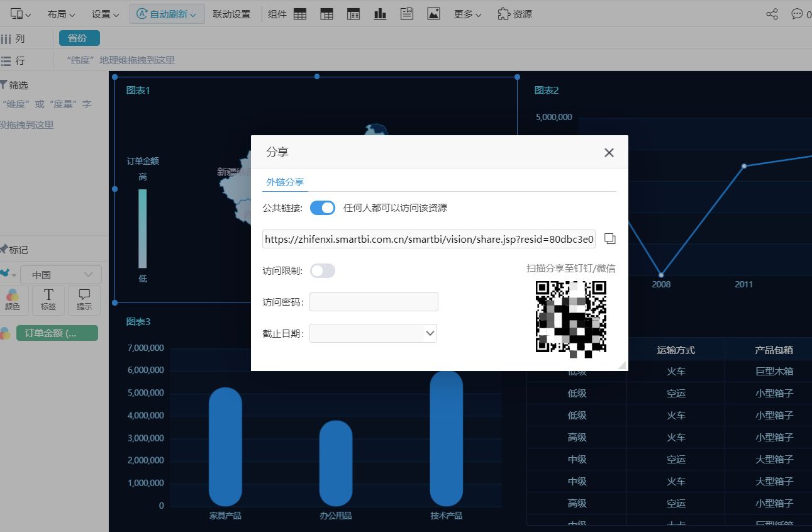Click the dialog resize grip corner

point(623,365)
